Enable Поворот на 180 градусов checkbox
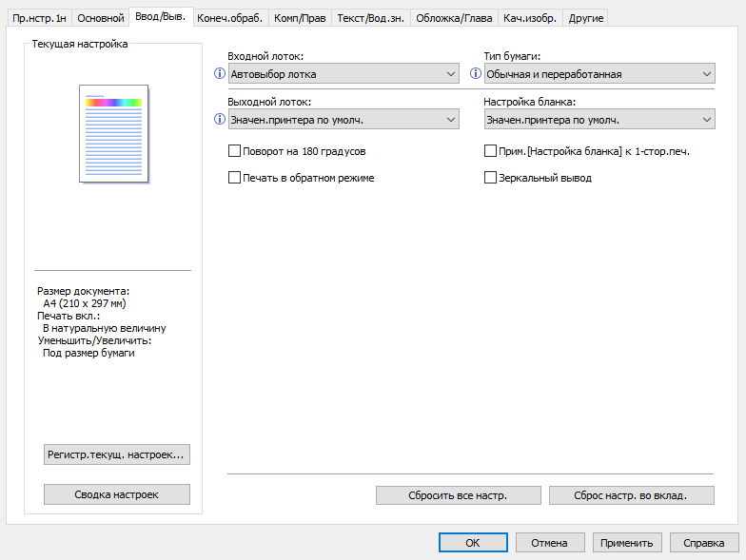746x560 pixels. (x=234, y=151)
